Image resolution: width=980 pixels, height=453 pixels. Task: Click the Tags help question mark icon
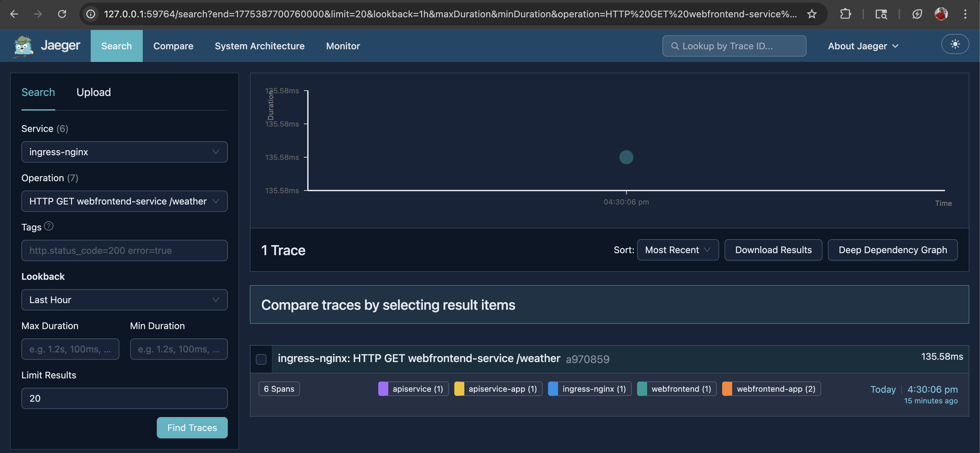click(x=49, y=226)
